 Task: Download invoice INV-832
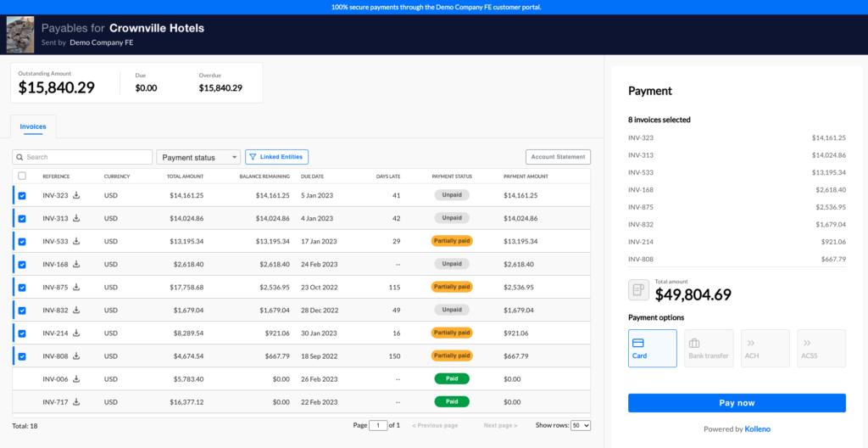76,310
